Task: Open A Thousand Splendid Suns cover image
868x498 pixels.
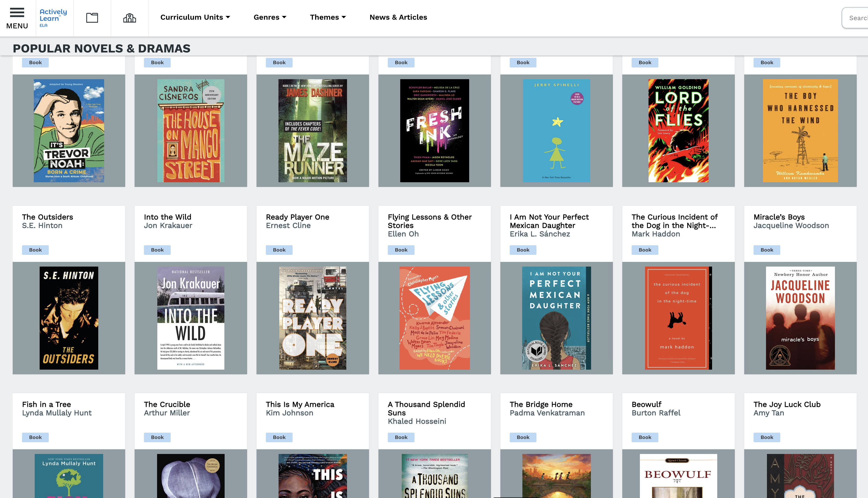Action: pyautogui.click(x=434, y=476)
